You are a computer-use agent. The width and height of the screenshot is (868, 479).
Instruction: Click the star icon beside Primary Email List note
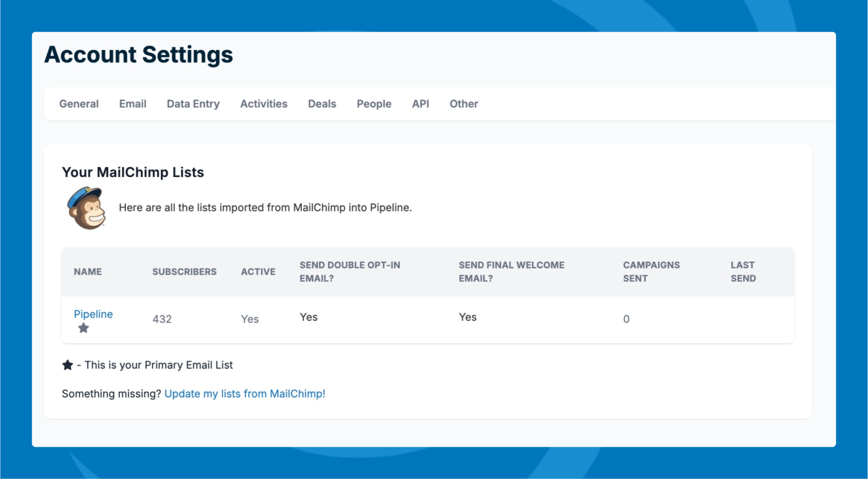[x=67, y=365]
